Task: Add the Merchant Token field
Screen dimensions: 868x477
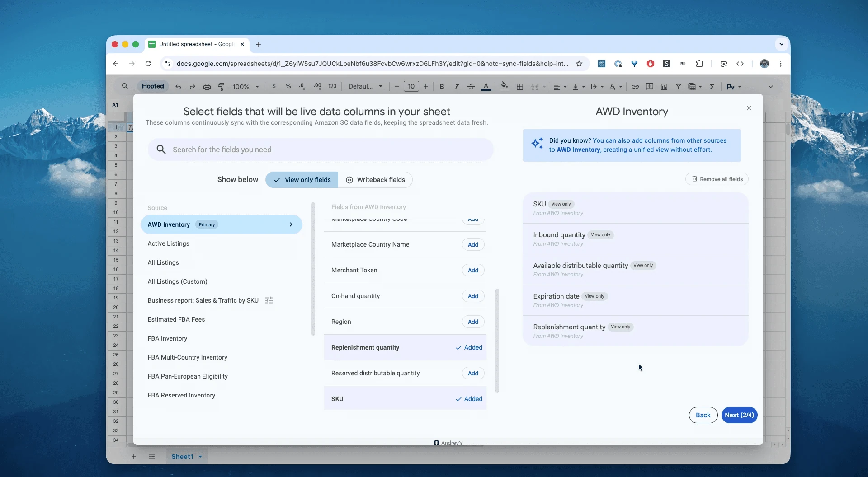Action: pos(473,270)
